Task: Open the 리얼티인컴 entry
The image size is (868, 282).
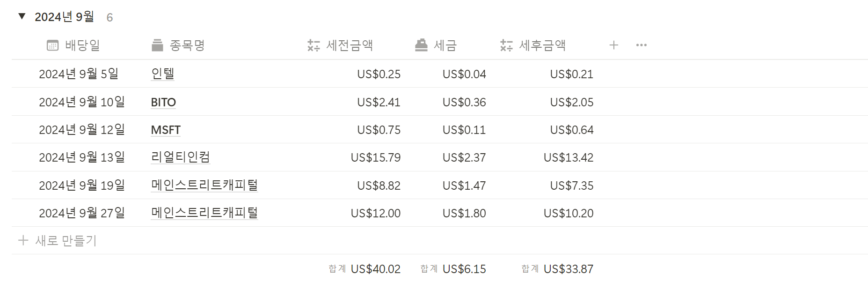Action: tap(180, 157)
